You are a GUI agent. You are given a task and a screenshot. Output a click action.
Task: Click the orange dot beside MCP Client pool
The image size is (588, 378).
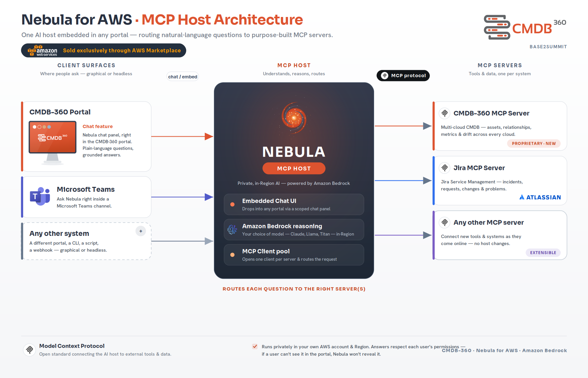232,255
